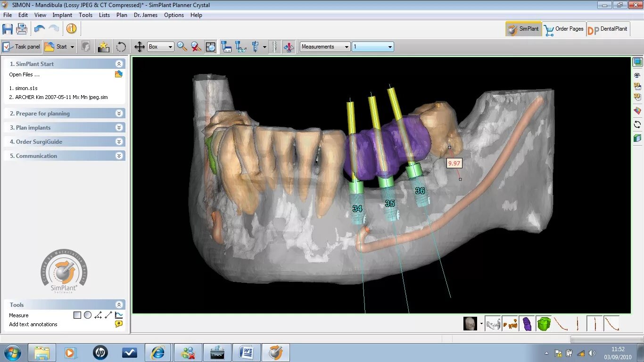Click the Print icon in the toolbar
The width and height of the screenshot is (644, 362).
[22, 29]
